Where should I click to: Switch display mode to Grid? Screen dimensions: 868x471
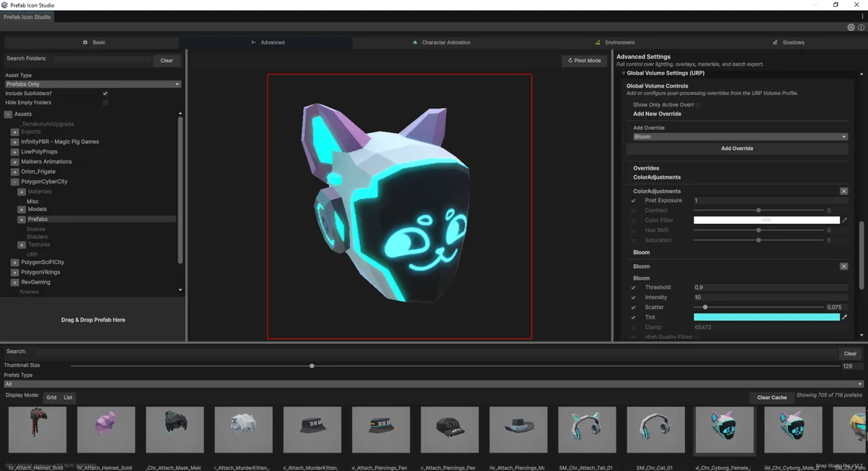(x=52, y=398)
